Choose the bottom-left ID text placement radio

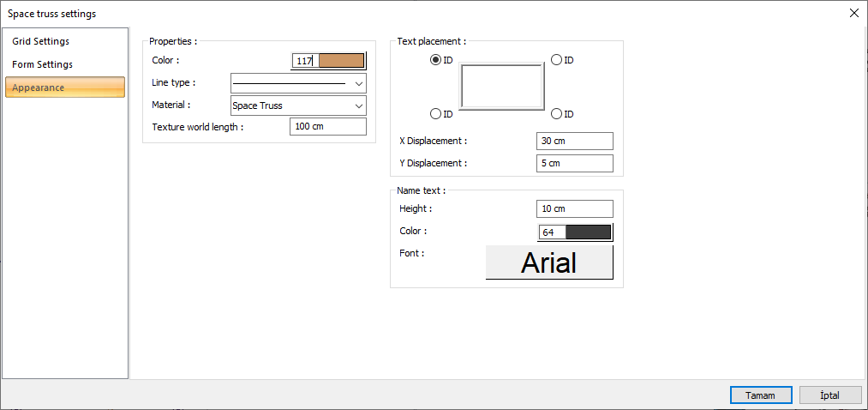click(435, 114)
